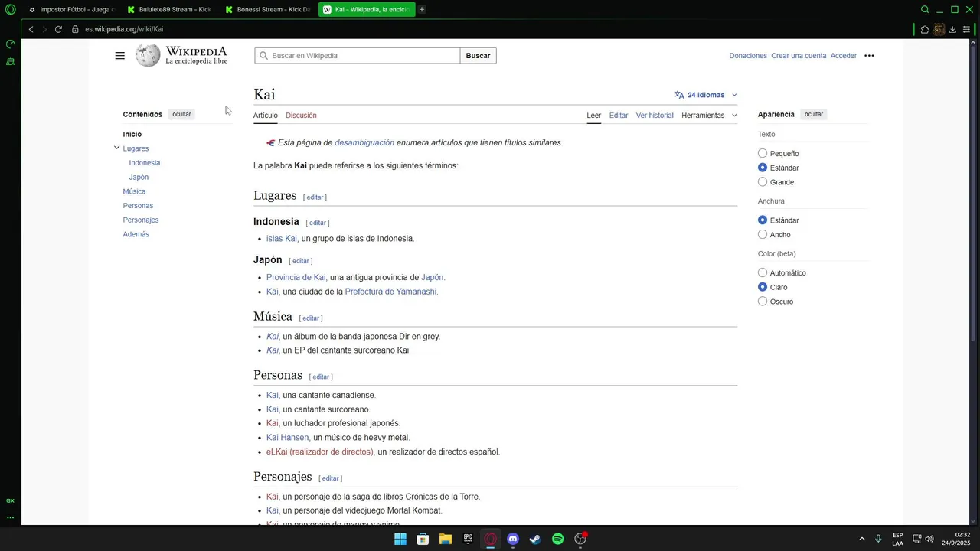The image size is (980, 551).
Task: Open the Wikipedia main menu hamburger icon
Action: click(x=119, y=56)
